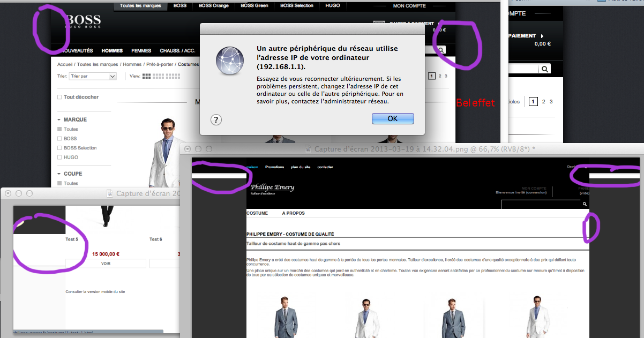Click the search magnifier in the right BOSS window
Viewport: 644px width, 338px height.
click(545, 69)
